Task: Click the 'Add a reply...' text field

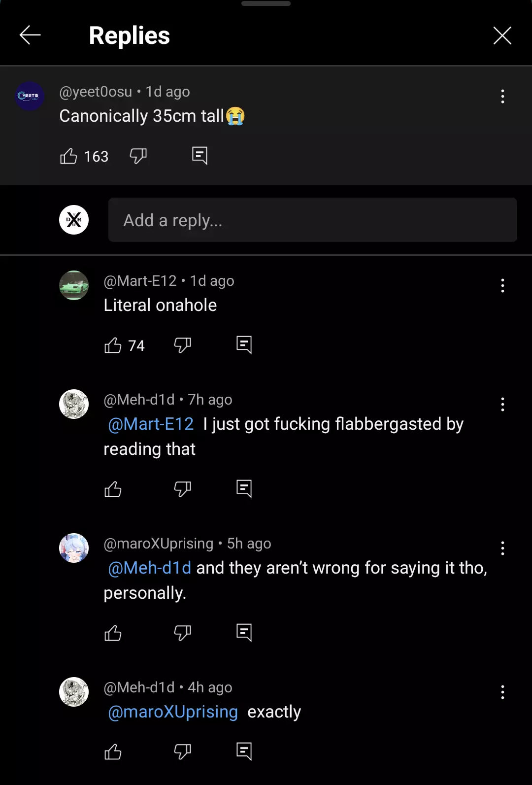Action: tap(313, 220)
